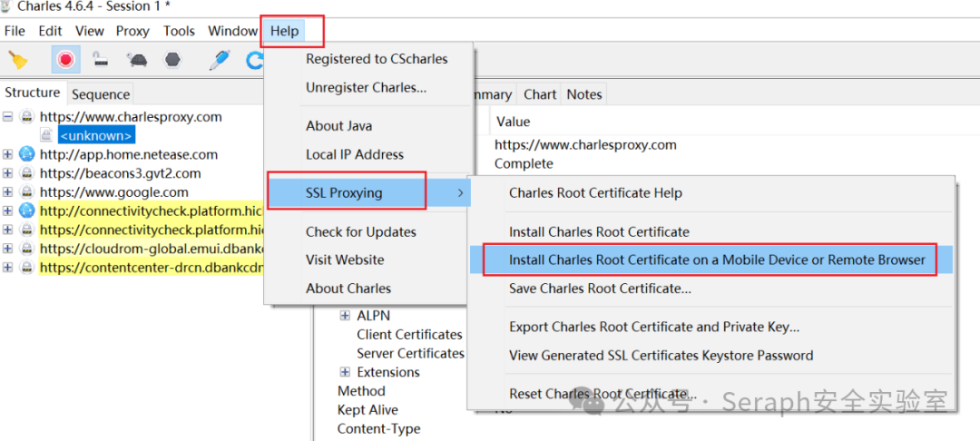The width and height of the screenshot is (980, 441).
Task: Toggle the turtle Throttling icon
Action: (136, 60)
